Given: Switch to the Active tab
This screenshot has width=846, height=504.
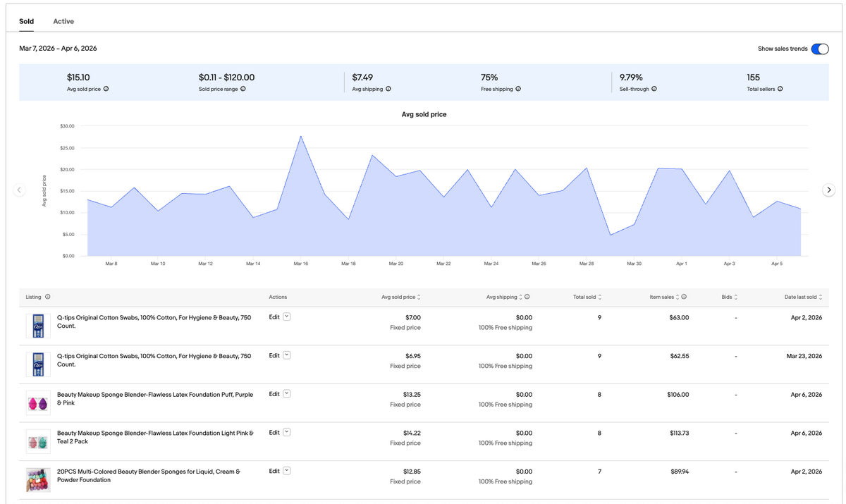Looking at the screenshot, I should click(x=63, y=21).
